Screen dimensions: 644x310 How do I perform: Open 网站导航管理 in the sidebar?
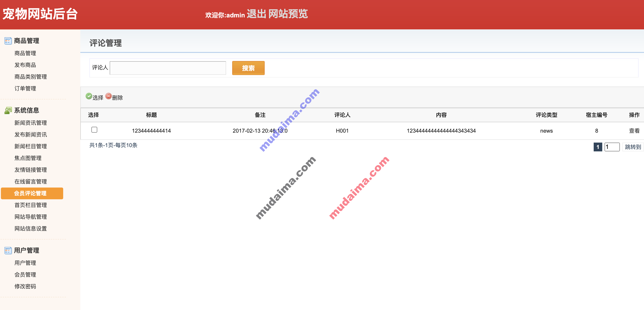coord(31,217)
